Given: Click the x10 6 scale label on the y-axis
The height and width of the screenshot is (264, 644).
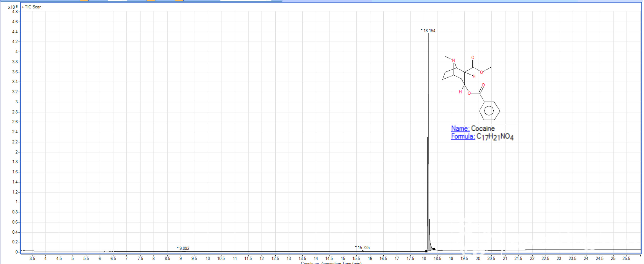Looking at the screenshot, I should coord(13,7).
